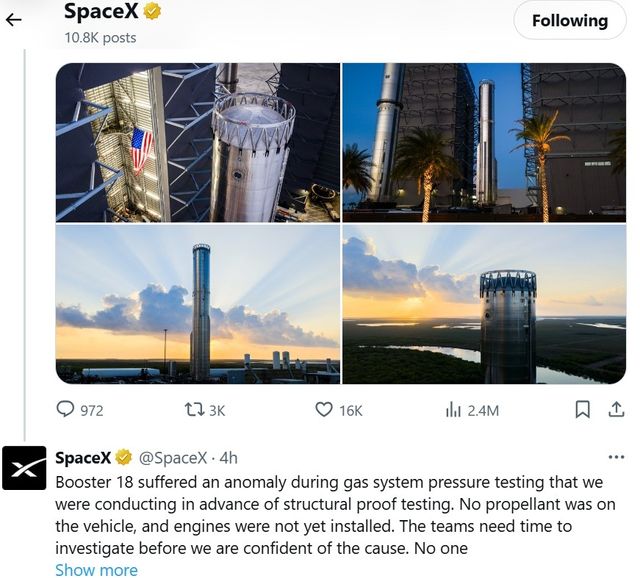640x578 pixels.
Task: Share the post via share icon
Action: pos(616,409)
